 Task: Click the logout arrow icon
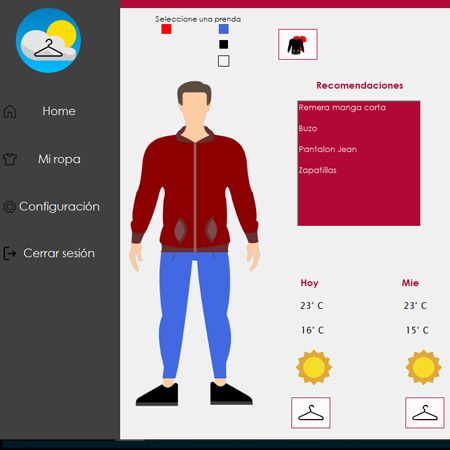(x=9, y=253)
